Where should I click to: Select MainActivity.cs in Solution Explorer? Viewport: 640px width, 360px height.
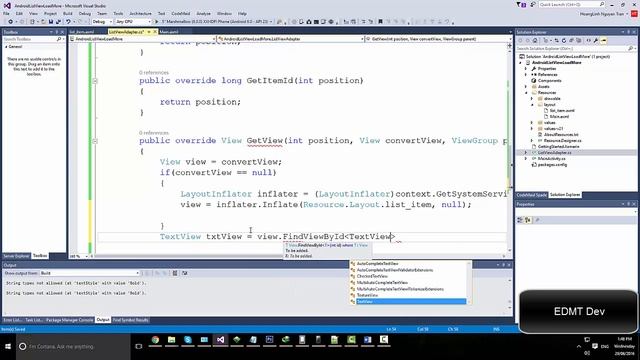(551, 158)
